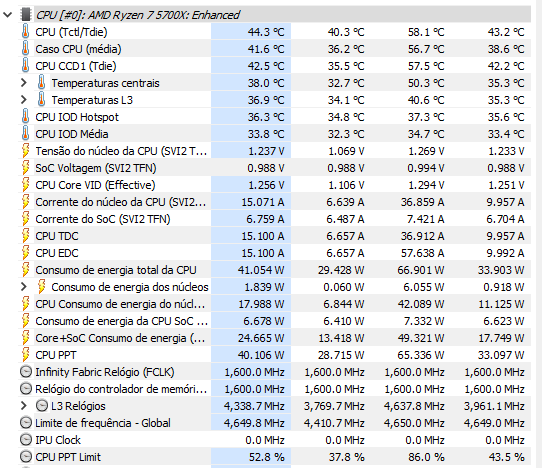Click the CPU chip icon in header row
The height and width of the screenshot is (468, 542).
click(x=26, y=15)
